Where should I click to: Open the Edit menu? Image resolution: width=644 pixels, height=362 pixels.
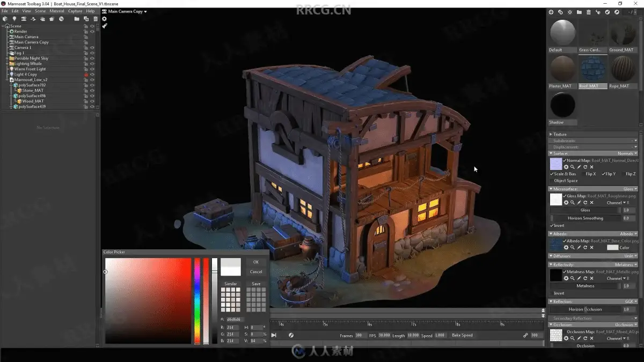[15, 11]
